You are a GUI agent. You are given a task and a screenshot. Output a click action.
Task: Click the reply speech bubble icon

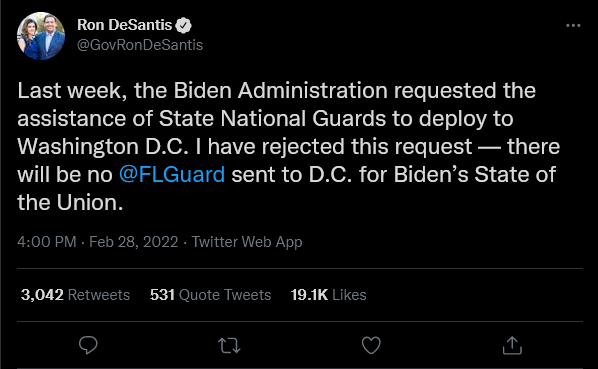(x=88, y=345)
